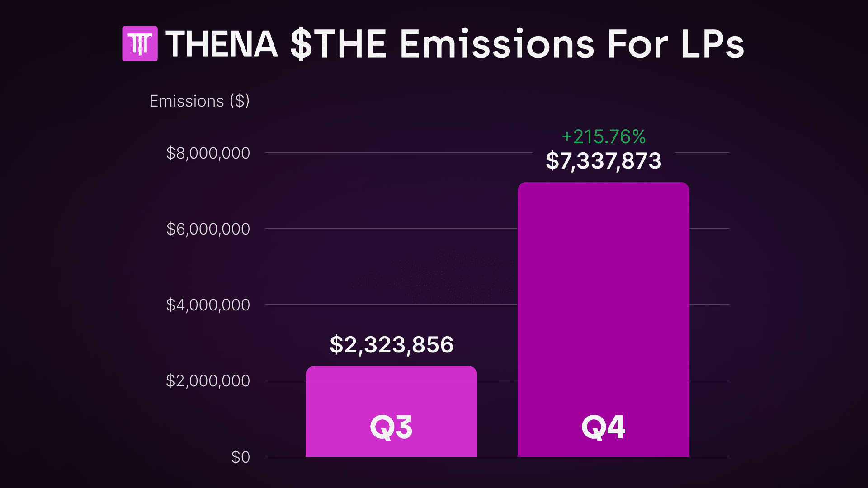
Task: Click the white Q4 text inside bar
Action: click(x=604, y=427)
